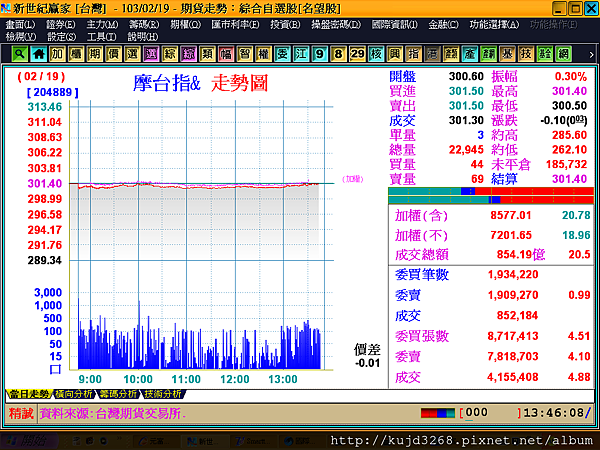Click the magenta 選 toolbar icon
The image size is (600, 450).
pos(151,54)
